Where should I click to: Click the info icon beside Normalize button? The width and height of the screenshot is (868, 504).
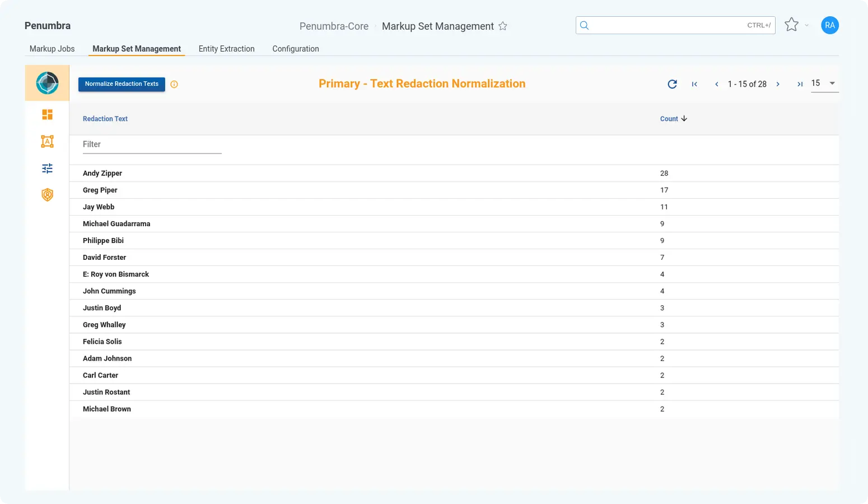pos(174,85)
